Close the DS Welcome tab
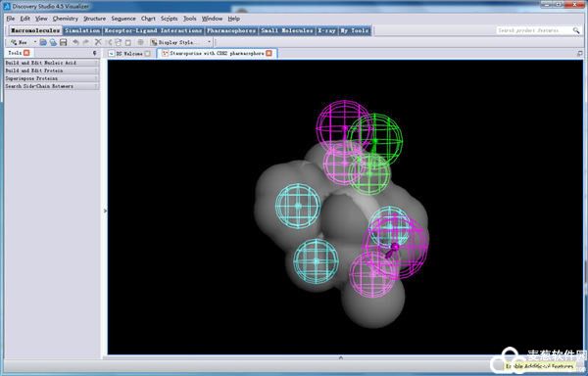Screen dimensions: 588x376 point(147,54)
